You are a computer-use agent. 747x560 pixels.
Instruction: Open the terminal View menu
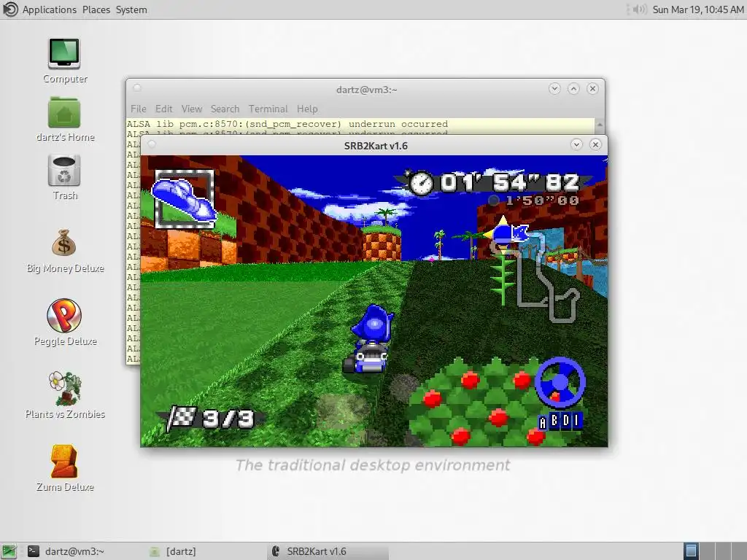[192, 109]
